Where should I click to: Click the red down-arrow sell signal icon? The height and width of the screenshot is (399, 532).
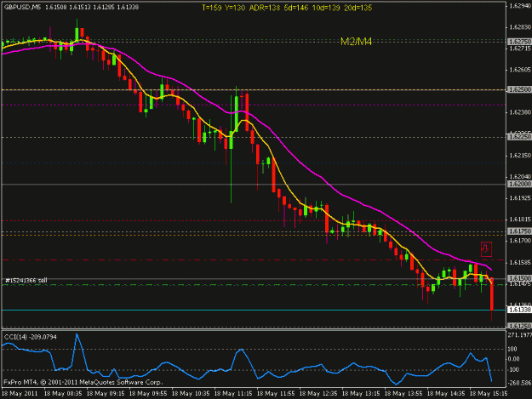tap(486, 249)
